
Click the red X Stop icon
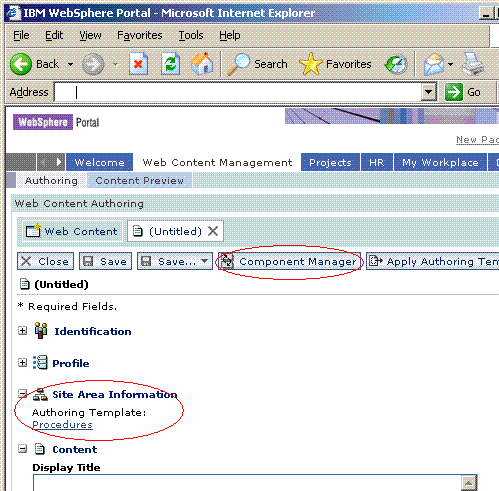138,64
